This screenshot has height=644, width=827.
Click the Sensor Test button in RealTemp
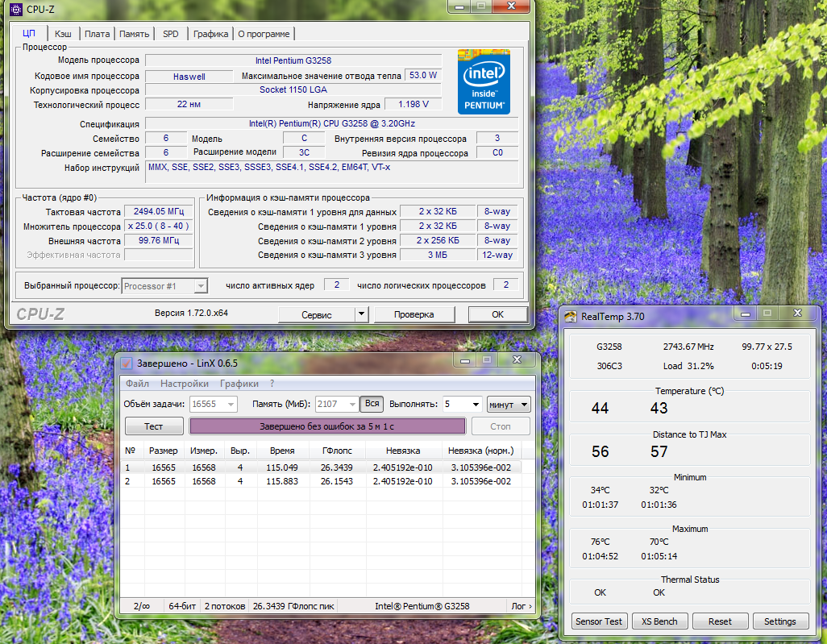coord(598,621)
